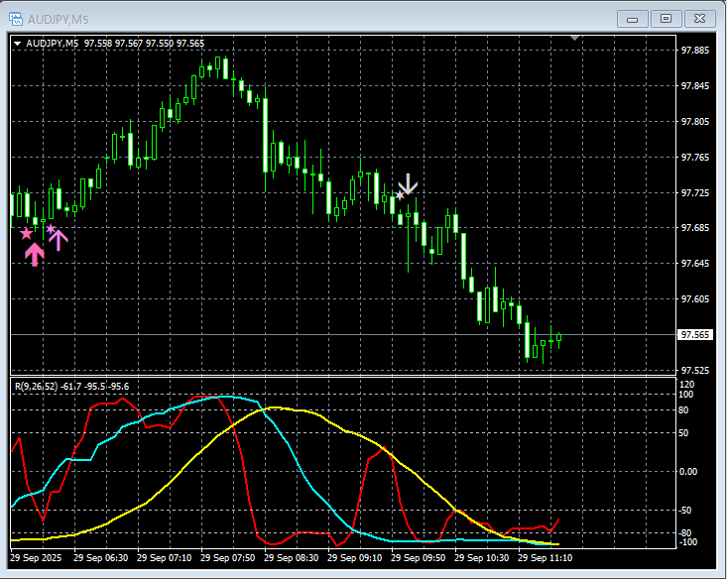Select the cyan indicator line
Screen dimensions: 728x579
[x=298, y=464]
